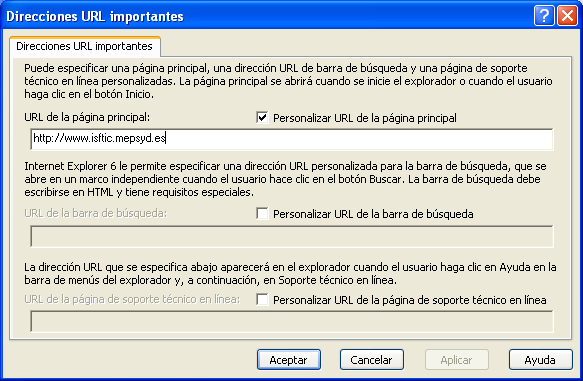Click the dialog title bar text
The height and width of the screenshot is (381, 583).
point(95,16)
